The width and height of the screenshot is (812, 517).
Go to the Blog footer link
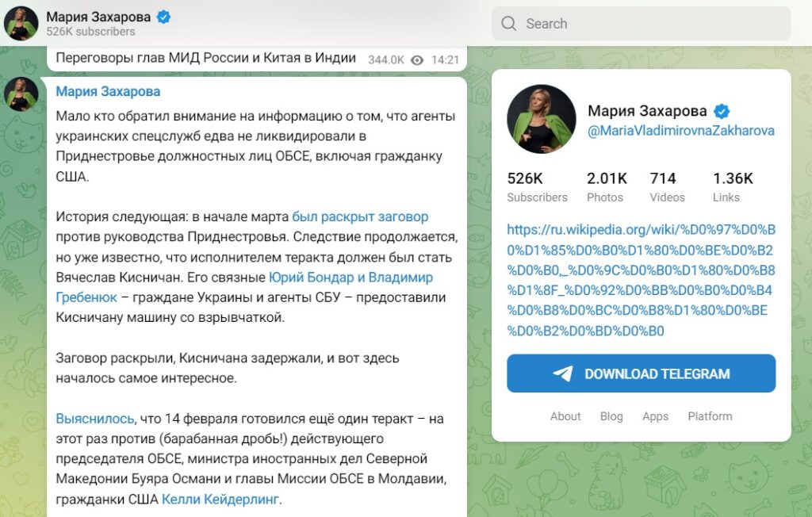click(x=611, y=416)
